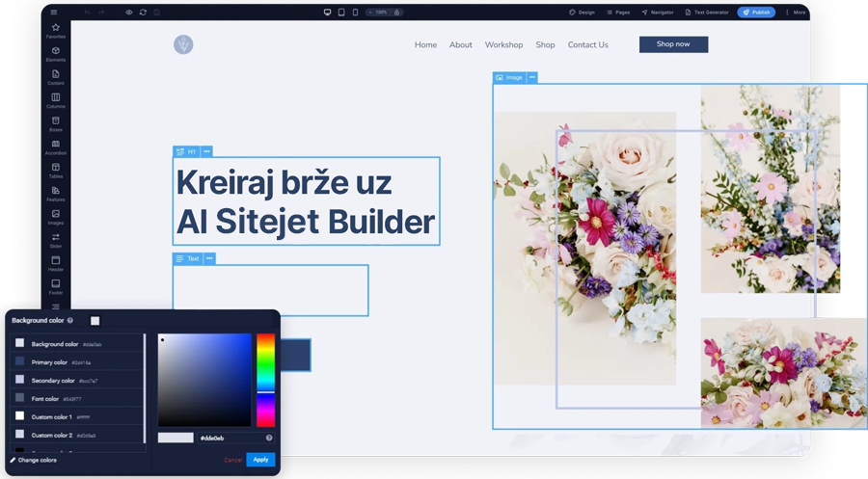Click the bottom right flower photo
868x479 pixels.
tap(784, 373)
